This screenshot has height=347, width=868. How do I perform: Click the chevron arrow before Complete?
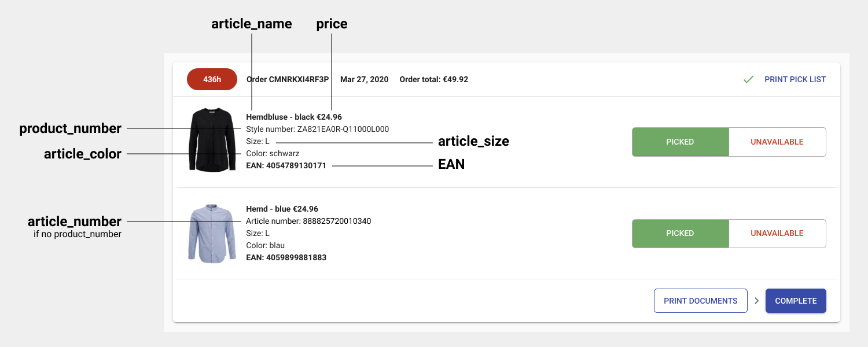tap(756, 301)
